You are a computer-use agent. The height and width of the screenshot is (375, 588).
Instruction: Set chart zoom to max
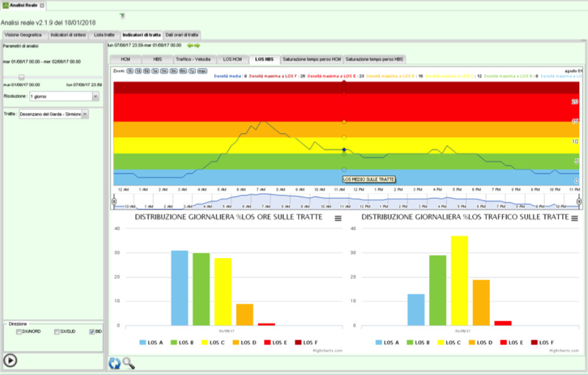pos(202,71)
